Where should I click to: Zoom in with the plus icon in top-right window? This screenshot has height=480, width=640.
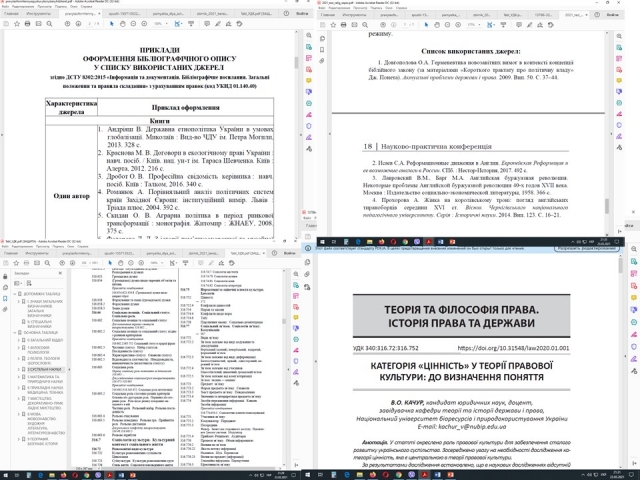tap(458, 25)
